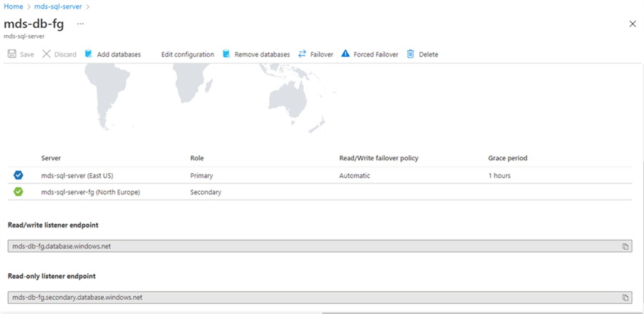This screenshot has width=644, height=314.
Task: Copy the read-only listener endpoint
Action: click(x=625, y=298)
